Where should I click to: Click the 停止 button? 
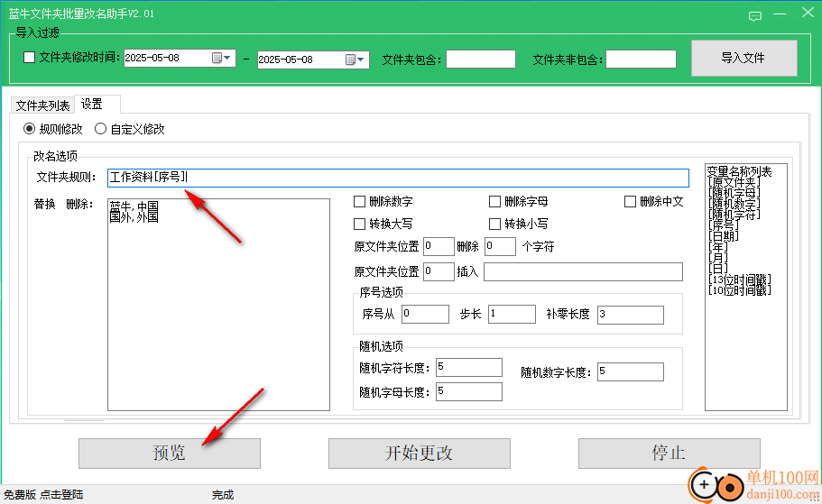click(x=670, y=454)
